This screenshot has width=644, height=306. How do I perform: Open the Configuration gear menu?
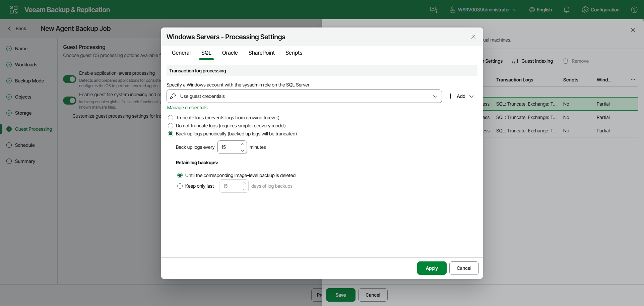[600, 10]
